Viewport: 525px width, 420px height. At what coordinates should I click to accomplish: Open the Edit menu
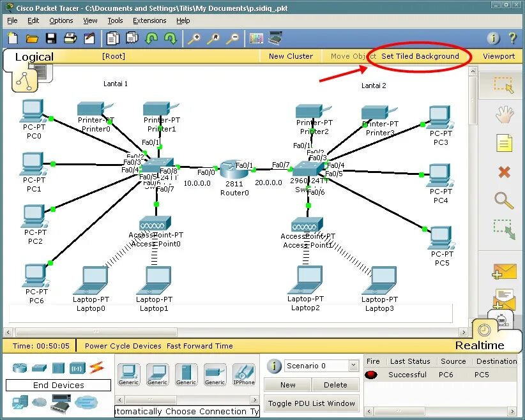(x=33, y=20)
